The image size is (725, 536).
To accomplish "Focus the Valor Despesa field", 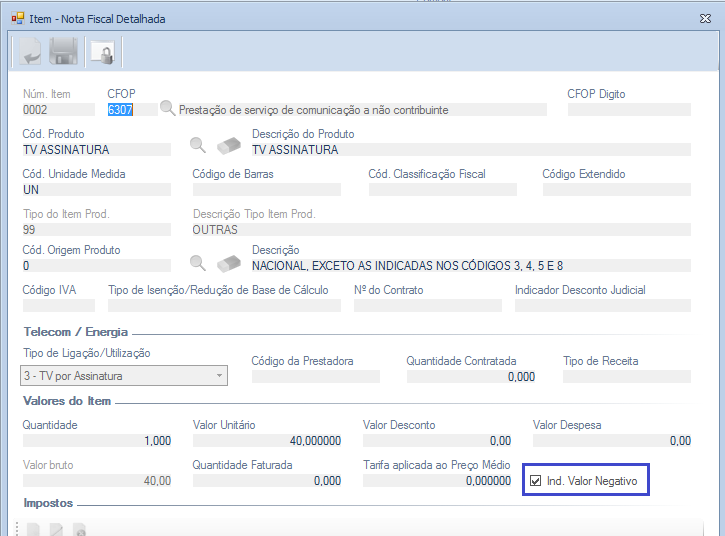I will (611, 441).
